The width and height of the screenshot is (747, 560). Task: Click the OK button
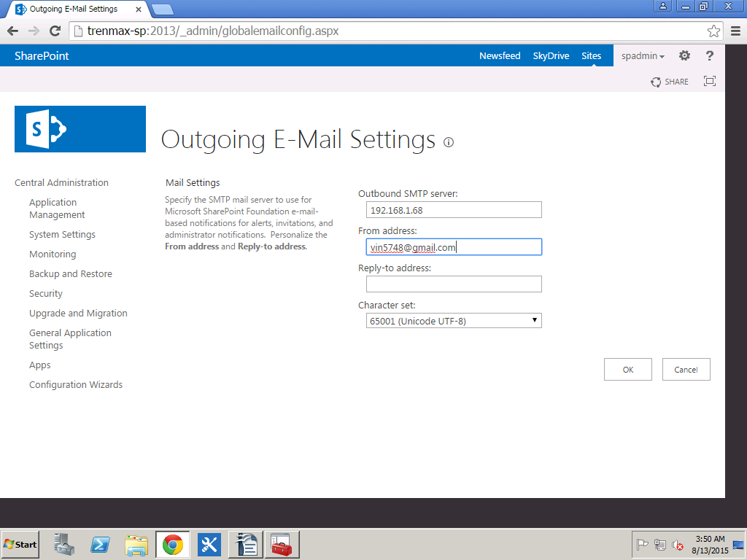(x=628, y=370)
